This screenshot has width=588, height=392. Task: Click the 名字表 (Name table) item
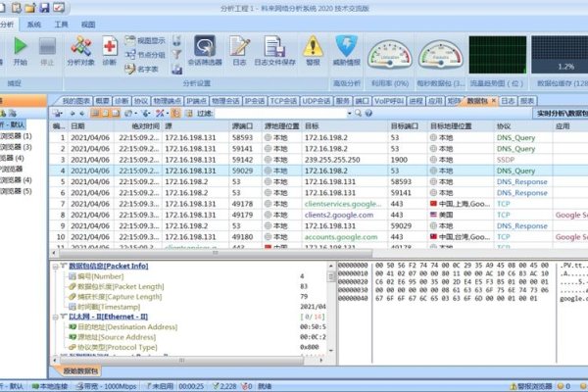144,70
